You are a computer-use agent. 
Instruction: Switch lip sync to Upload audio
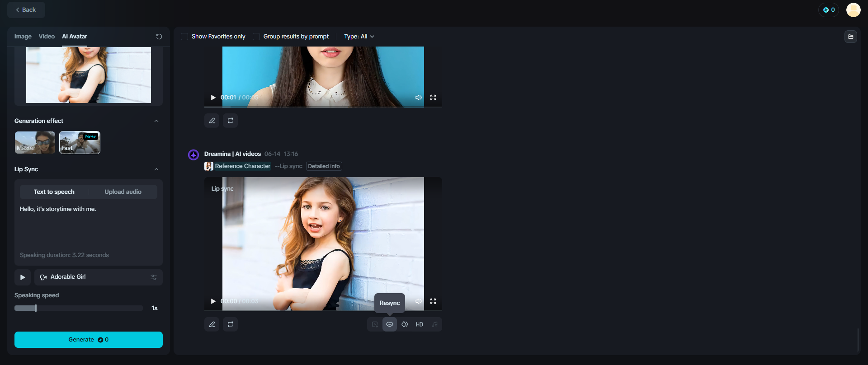pos(123,192)
